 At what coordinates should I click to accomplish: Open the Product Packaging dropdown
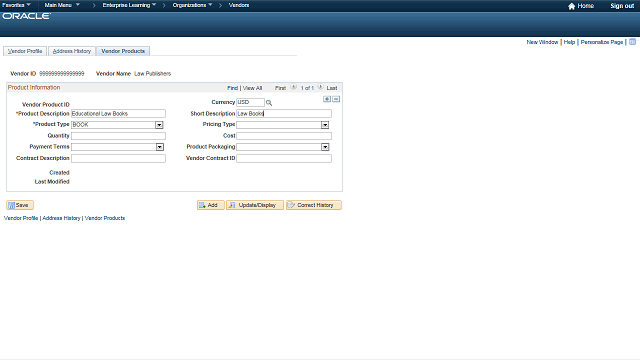tap(325, 147)
